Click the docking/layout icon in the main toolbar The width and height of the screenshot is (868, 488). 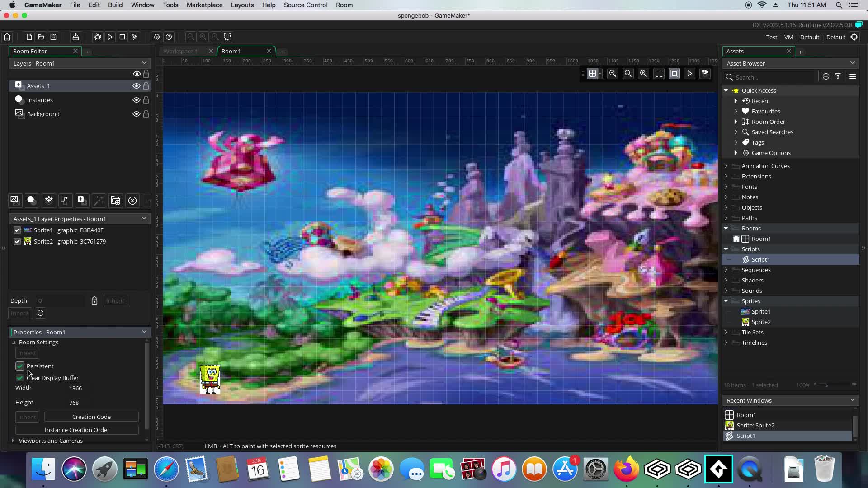click(227, 37)
